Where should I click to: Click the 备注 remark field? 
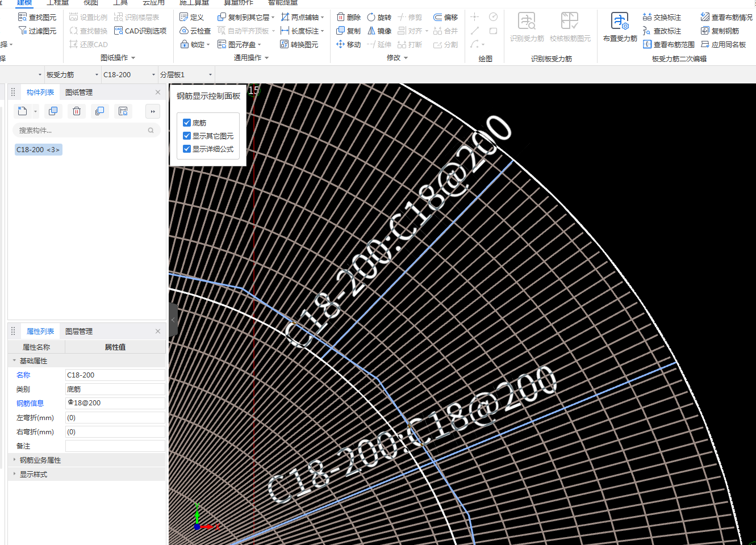coord(115,446)
